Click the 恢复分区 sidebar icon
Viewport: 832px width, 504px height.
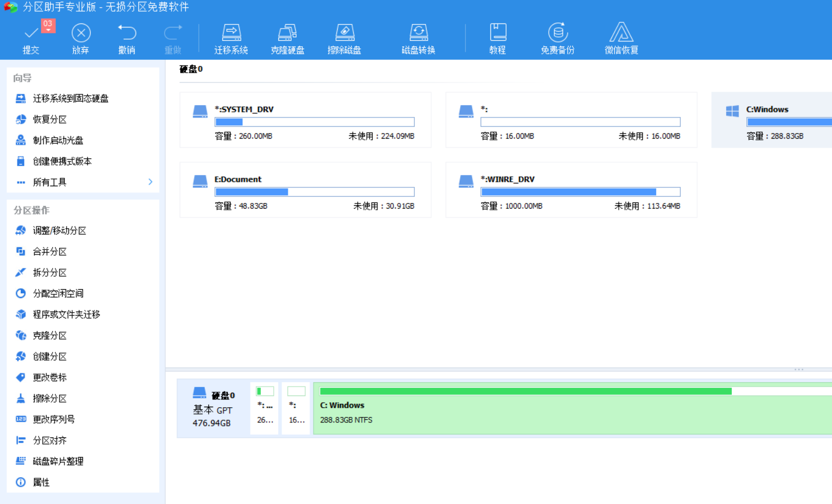[21, 119]
